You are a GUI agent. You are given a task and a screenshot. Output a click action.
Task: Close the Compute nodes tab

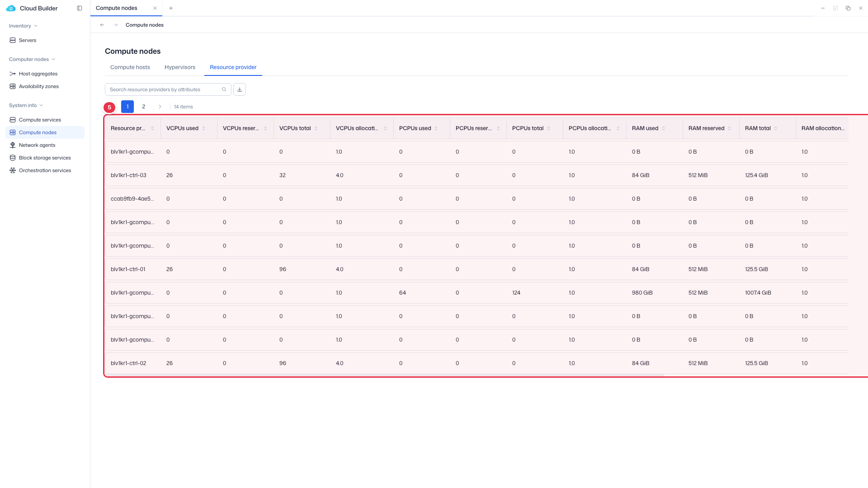coord(155,8)
